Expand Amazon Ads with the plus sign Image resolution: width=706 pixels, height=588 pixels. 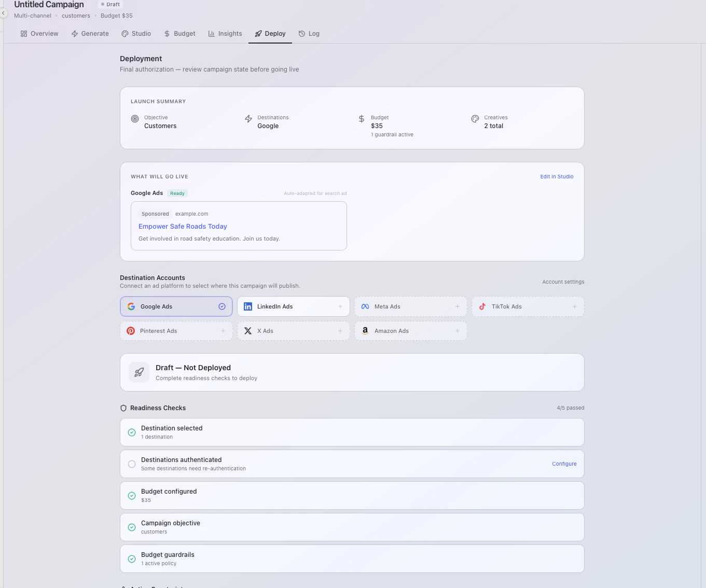click(x=458, y=330)
